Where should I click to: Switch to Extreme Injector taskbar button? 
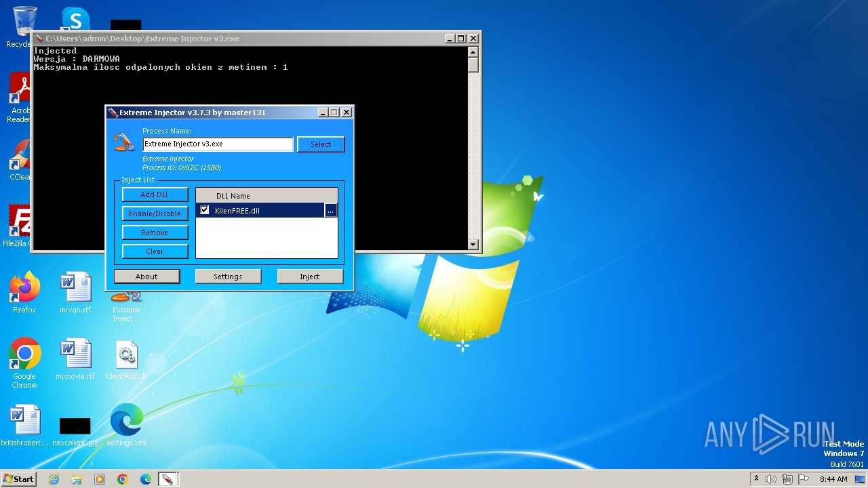pos(167,479)
